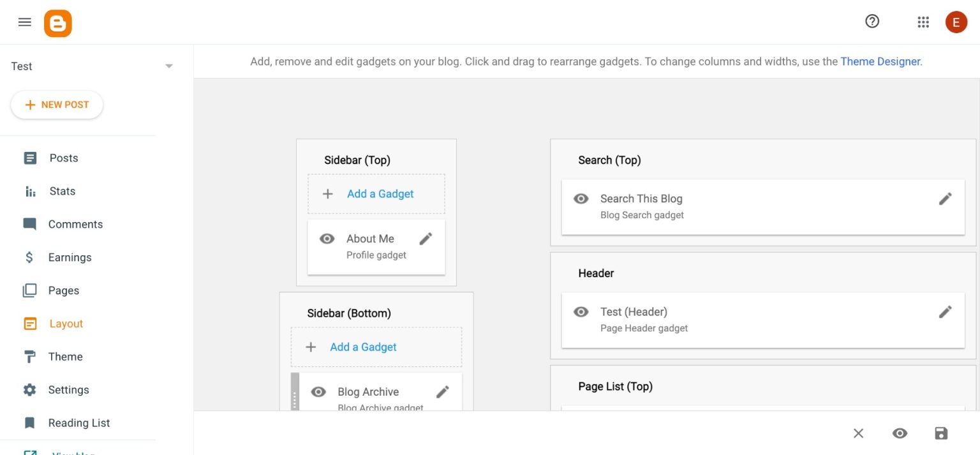
Task: Go to the Theme section
Action: click(66, 357)
